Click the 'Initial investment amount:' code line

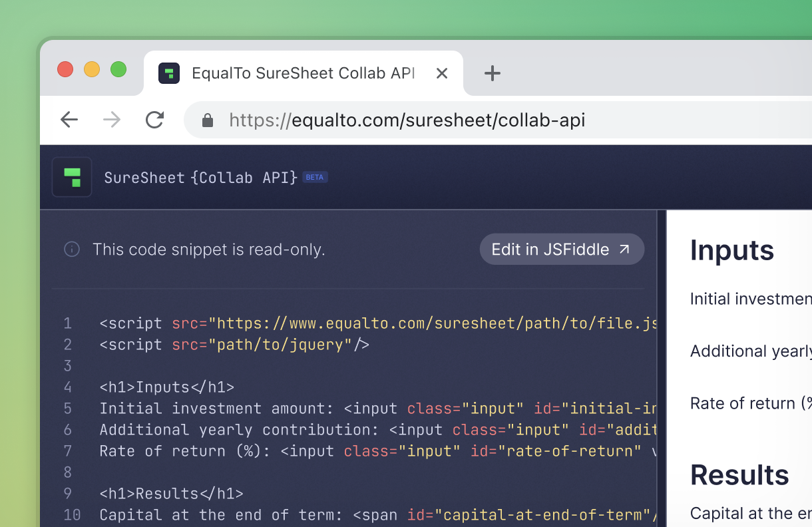(378, 409)
